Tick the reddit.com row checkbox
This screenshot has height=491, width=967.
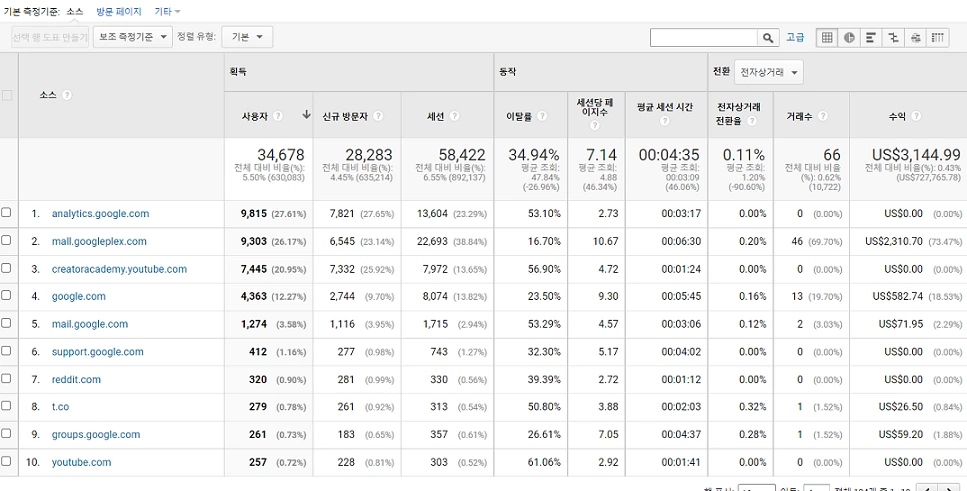[x=6, y=378]
